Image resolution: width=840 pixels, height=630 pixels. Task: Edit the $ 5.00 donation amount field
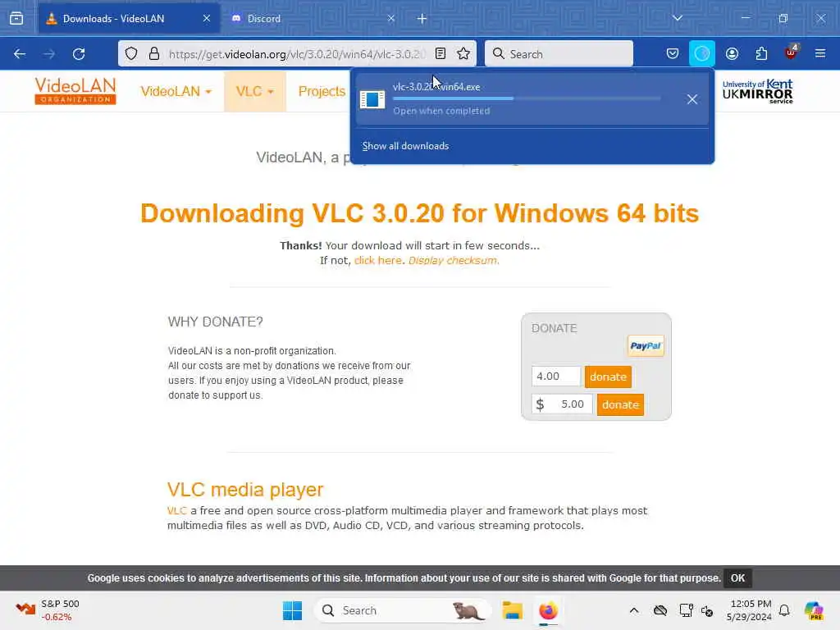[562, 404]
